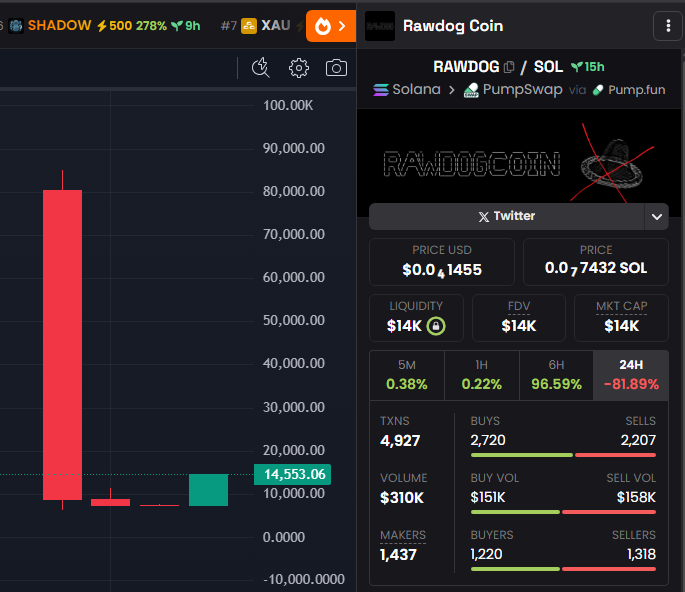Click the Solana chain link

pyautogui.click(x=406, y=89)
